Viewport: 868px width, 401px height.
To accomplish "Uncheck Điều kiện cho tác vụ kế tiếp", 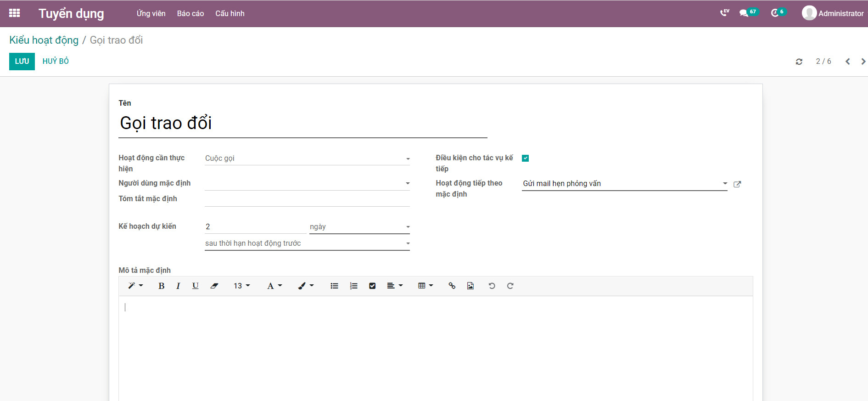I will click(x=526, y=158).
